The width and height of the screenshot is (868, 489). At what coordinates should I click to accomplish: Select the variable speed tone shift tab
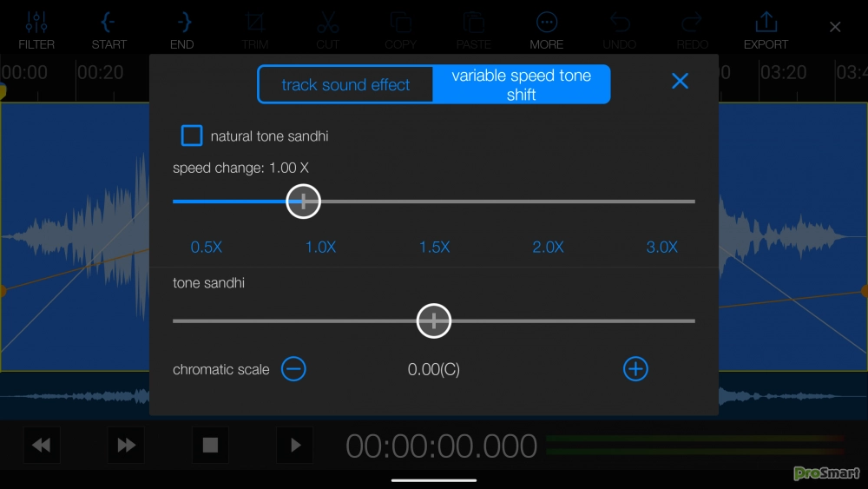pyautogui.click(x=521, y=85)
